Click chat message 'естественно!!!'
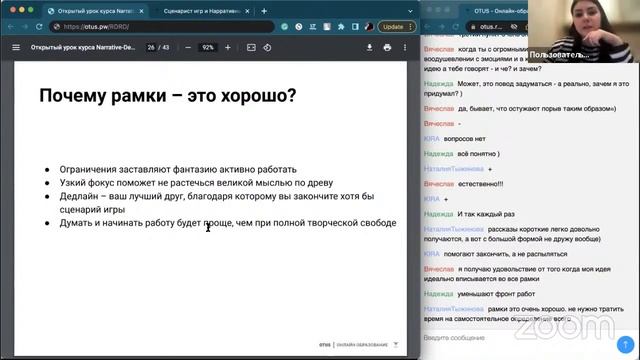This screenshot has height=360, width=640. [x=480, y=184]
